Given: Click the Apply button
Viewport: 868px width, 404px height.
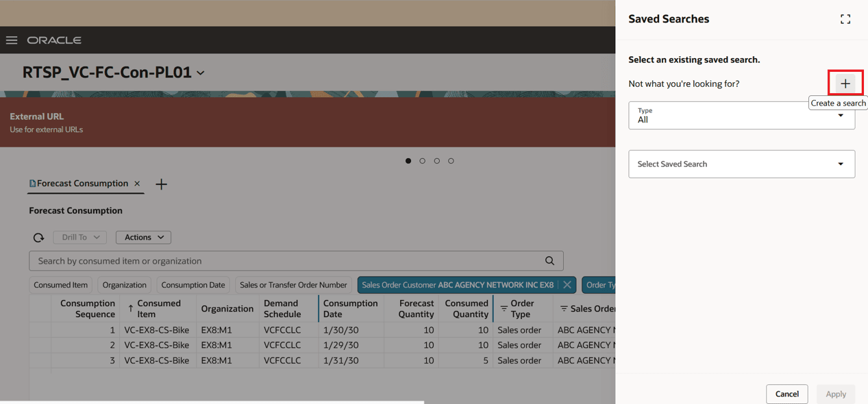Looking at the screenshot, I should 836,394.
